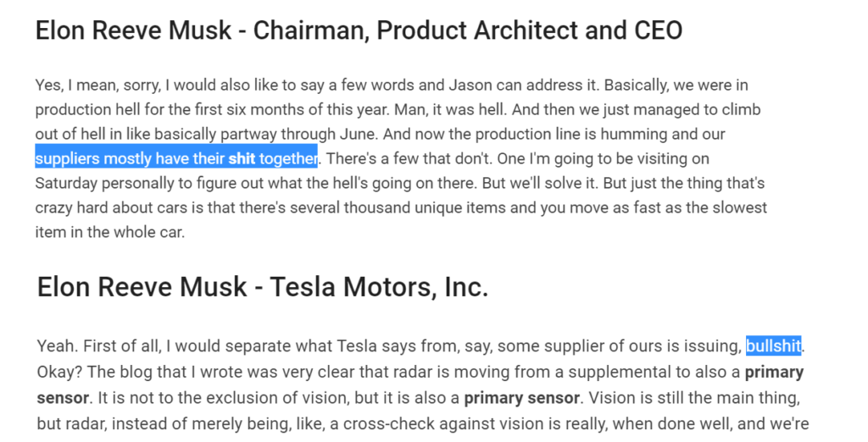Click the second bold 'primary sensor' phrase
The width and height of the screenshot is (868, 442).
pyautogui.click(x=521, y=398)
